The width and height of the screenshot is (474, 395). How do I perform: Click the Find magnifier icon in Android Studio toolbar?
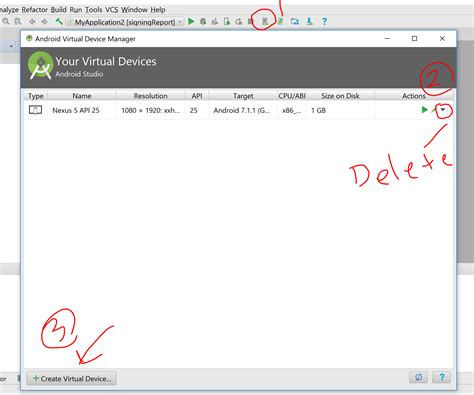click(x=6, y=22)
